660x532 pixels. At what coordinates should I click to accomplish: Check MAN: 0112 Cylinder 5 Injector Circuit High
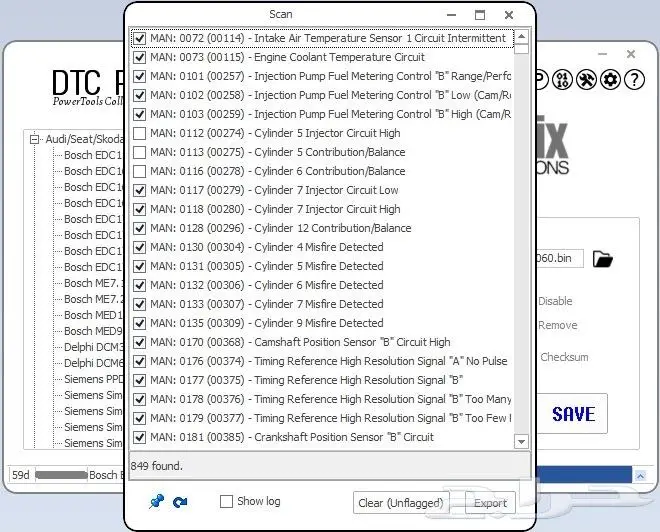point(140,133)
